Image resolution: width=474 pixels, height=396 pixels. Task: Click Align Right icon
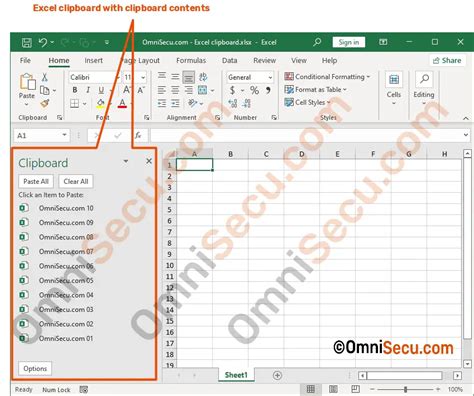tap(189, 90)
